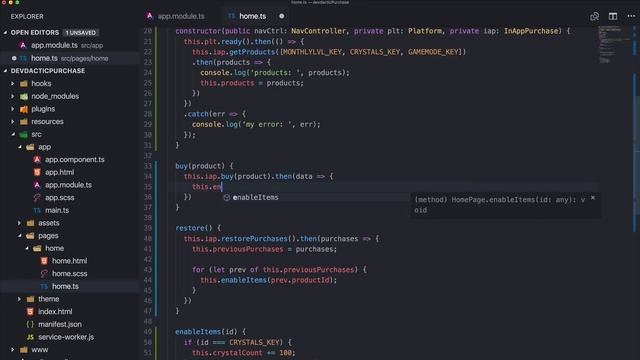
Task: Select home.ts in Open Editors list
Action: (x=44, y=58)
